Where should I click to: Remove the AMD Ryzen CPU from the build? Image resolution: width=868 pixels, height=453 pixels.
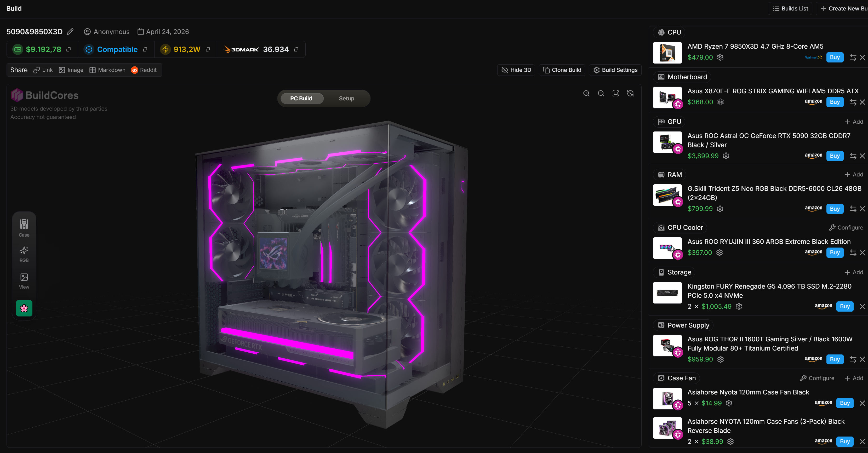point(862,57)
